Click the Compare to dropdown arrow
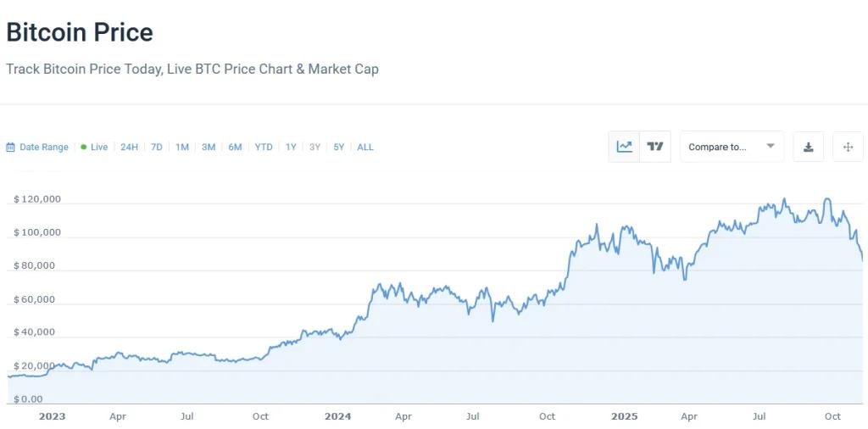The width and height of the screenshot is (868, 429). pos(771,146)
